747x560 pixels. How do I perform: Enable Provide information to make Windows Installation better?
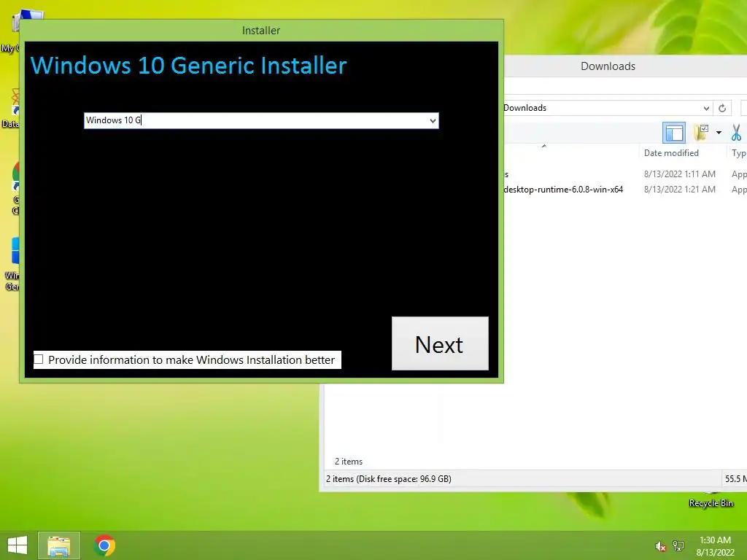pos(39,359)
